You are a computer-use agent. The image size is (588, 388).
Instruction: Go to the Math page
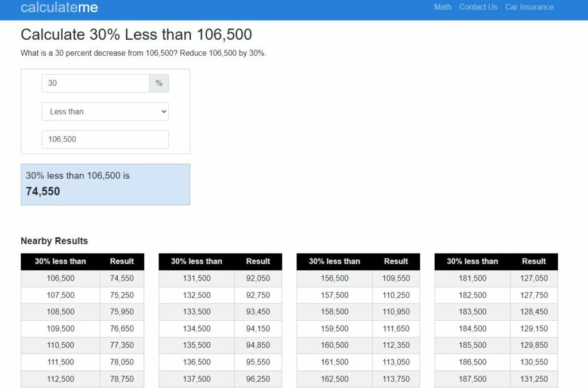(443, 7)
